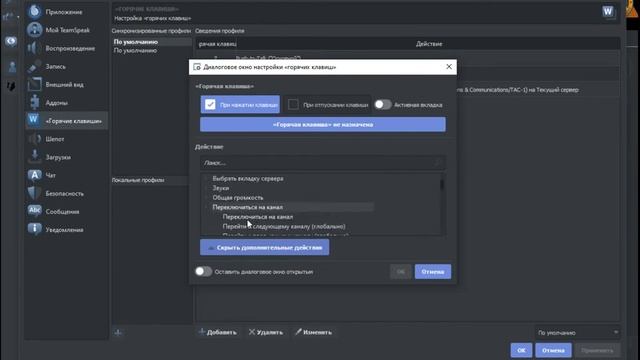Click OK in the settings window
Viewport: 640px width, 360px height.
[521, 350]
